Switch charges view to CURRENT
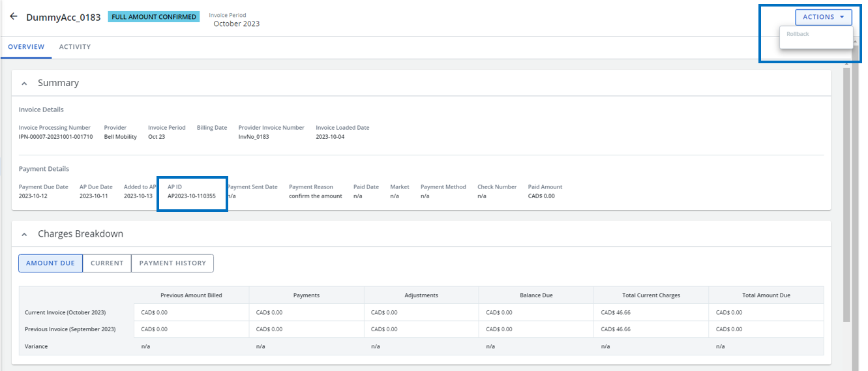This screenshot has height=371, width=868. tap(107, 263)
